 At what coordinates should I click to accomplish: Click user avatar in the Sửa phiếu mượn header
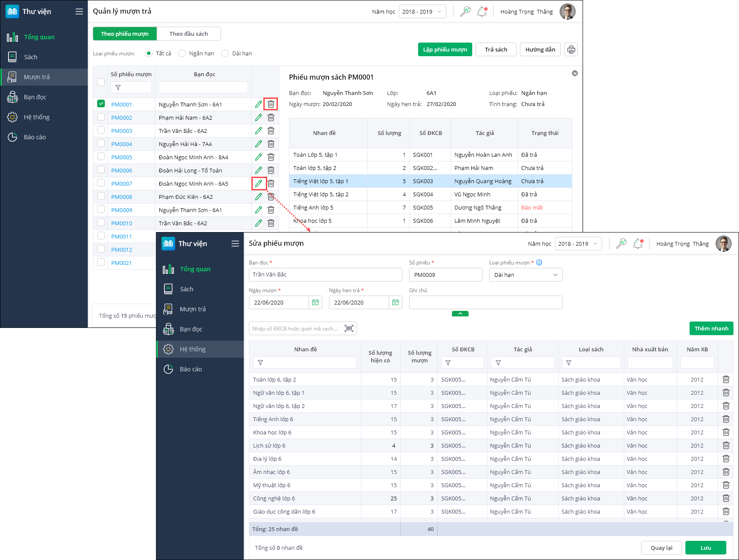(x=724, y=244)
